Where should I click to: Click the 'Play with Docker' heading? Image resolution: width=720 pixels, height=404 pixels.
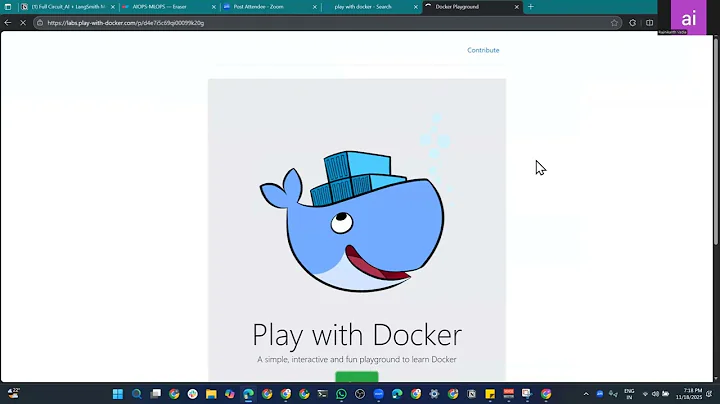point(357,335)
